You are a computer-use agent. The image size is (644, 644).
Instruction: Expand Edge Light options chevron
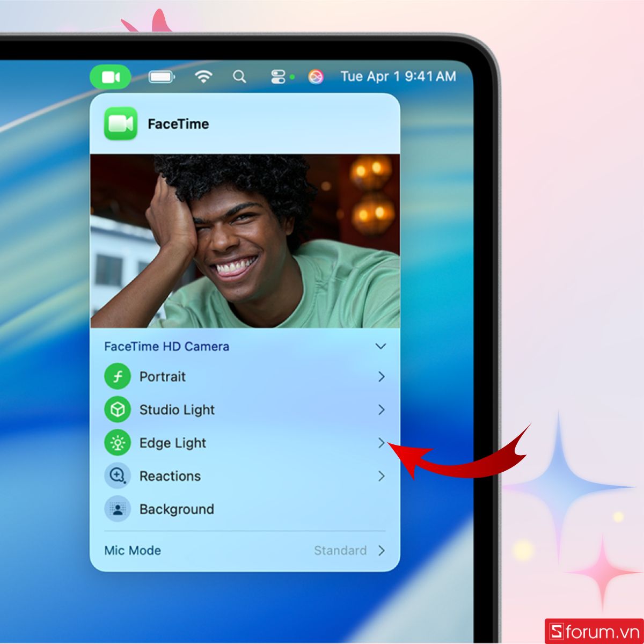(x=381, y=443)
